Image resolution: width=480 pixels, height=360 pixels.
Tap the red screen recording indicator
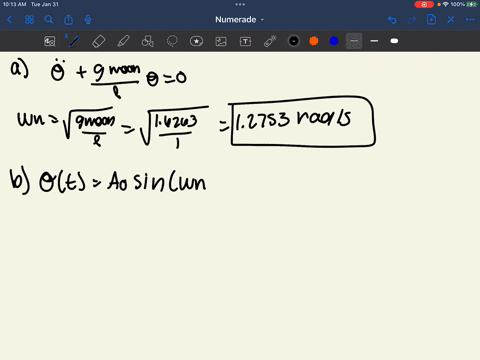tap(424, 4)
